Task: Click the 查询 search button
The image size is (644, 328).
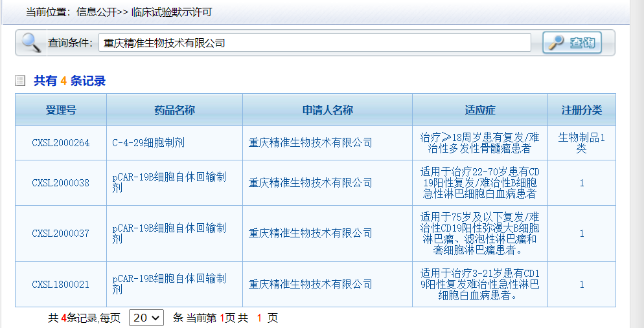Action: point(572,43)
